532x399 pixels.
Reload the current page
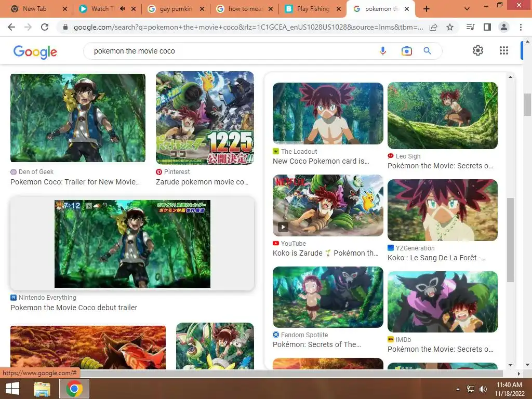click(45, 27)
